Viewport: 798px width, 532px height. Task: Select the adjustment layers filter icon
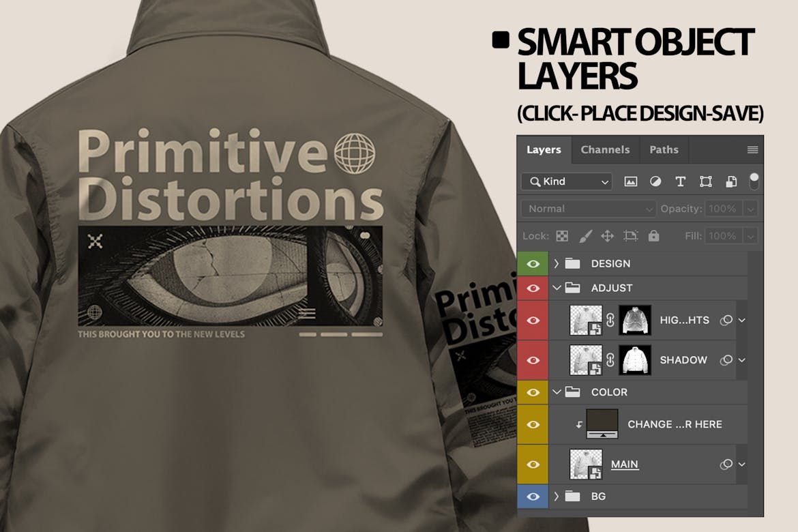pos(655,181)
